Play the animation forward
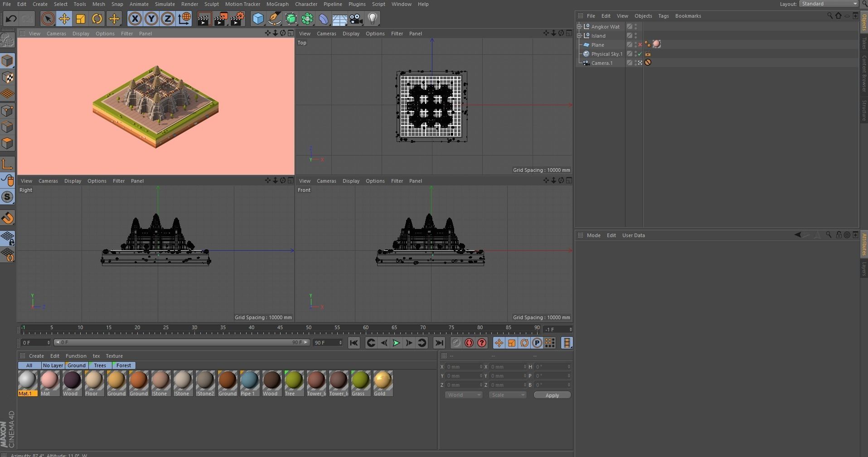The image size is (868, 457). [396, 343]
